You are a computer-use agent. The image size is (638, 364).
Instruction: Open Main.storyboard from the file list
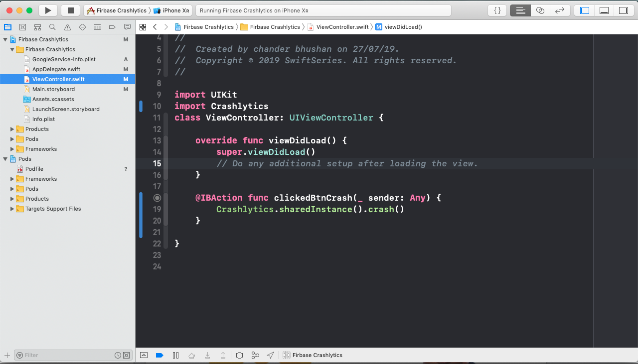pyautogui.click(x=53, y=89)
